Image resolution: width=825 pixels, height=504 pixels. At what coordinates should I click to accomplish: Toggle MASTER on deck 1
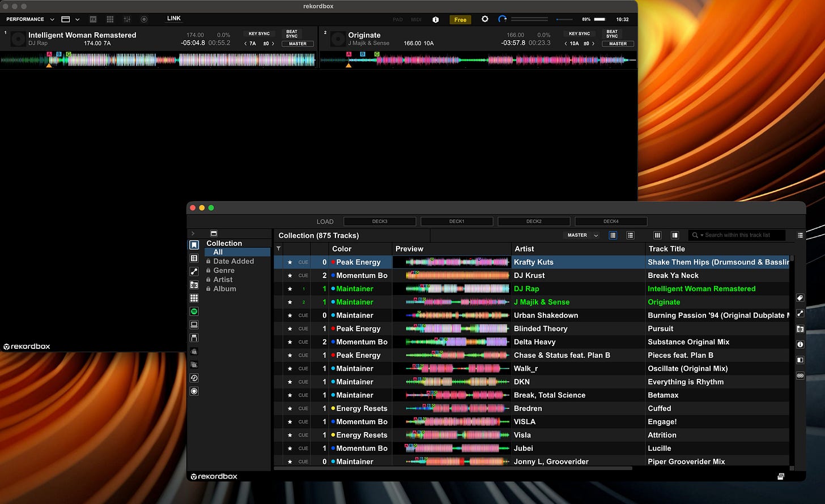pos(297,44)
